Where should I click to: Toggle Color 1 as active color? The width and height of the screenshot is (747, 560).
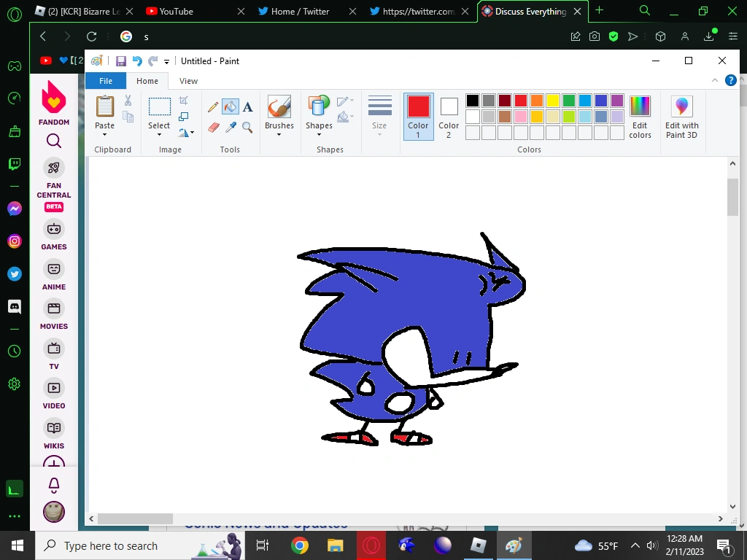click(418, 116)
